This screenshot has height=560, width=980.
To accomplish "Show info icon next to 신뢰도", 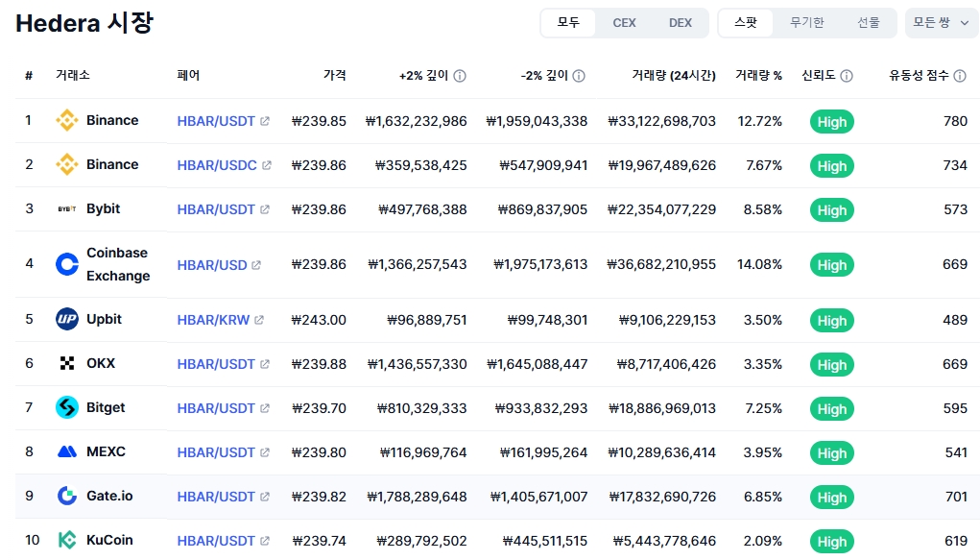I will tap(847, 76).
